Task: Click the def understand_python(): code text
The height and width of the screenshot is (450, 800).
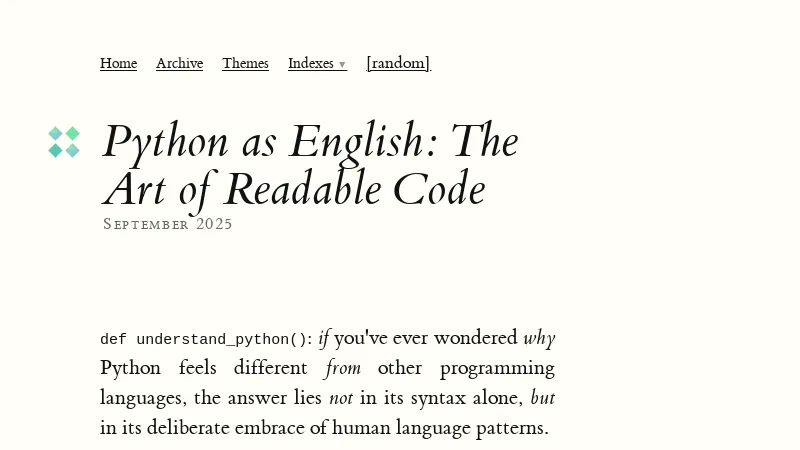Action: (206, 339)
